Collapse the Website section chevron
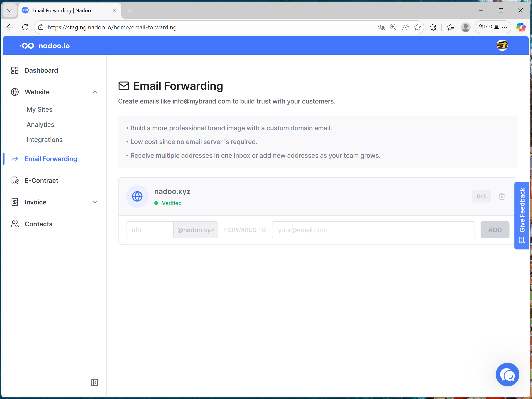Screen dimensions: 532x399 [95, 92]
